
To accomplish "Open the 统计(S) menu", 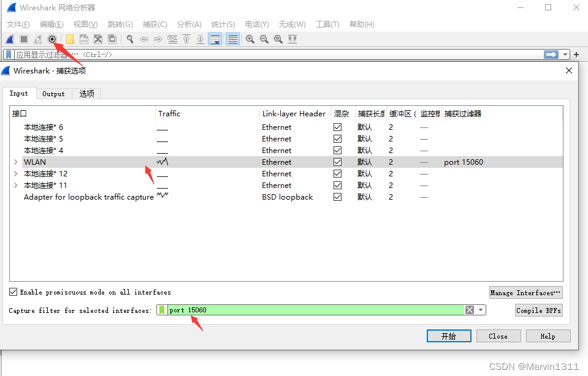I will tap(223, 24).
